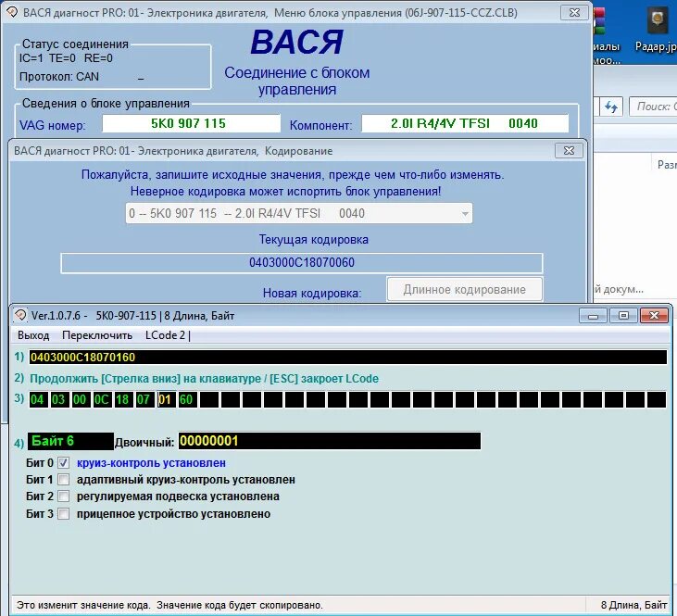Screen dimensions: 677x616
Task: Click the 'адаптивный круиз-контроль установлен' label
Action: tap(186, 480)
